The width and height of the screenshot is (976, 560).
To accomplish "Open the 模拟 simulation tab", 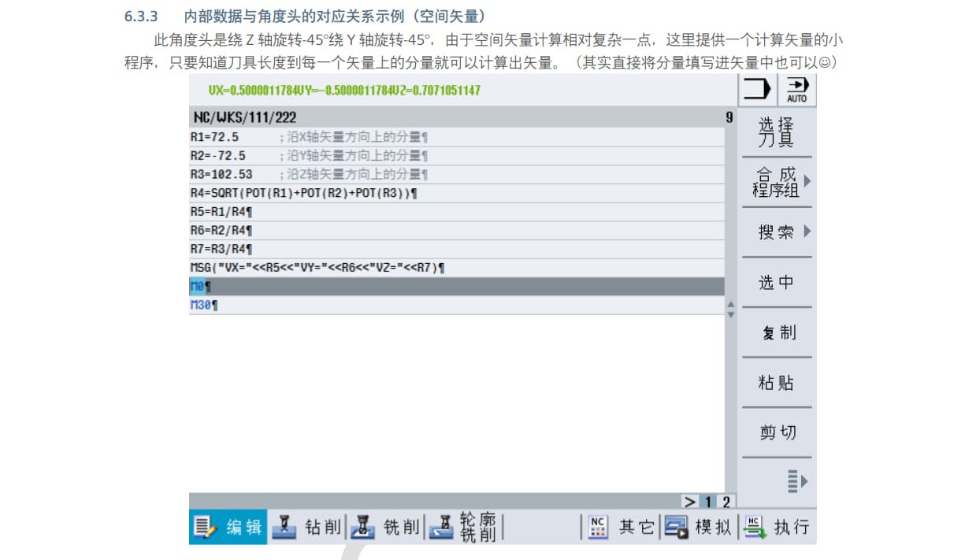I will pos(698,527).
